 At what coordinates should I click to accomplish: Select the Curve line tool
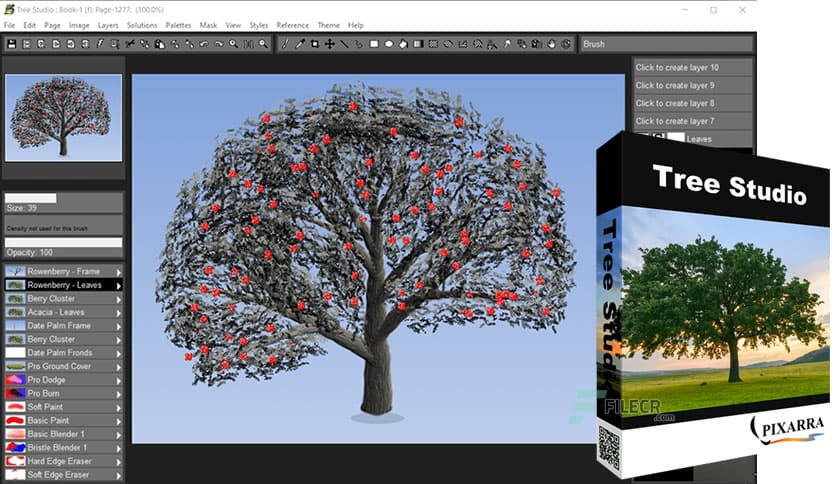pyautogui.click(x=359, y=44)
